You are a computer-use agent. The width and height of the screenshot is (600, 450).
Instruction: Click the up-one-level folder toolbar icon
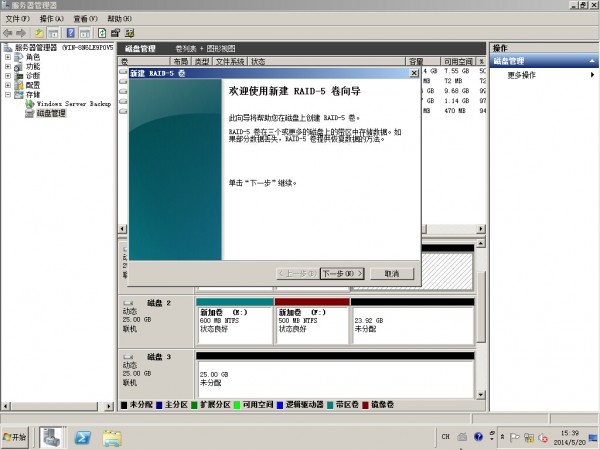pos(39,33)
